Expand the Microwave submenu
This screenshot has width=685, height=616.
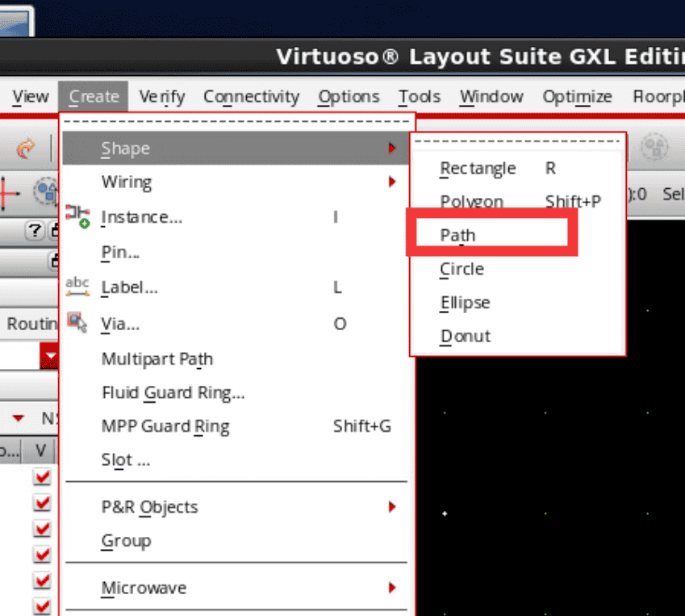pos(235,588)
